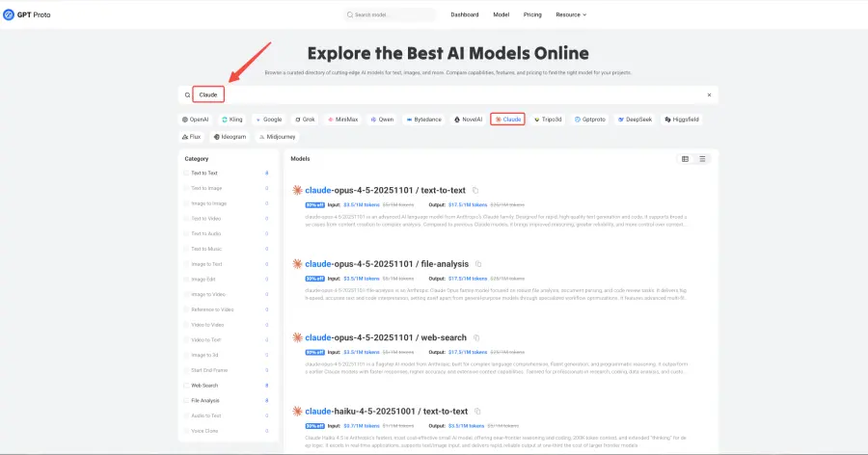The height and width of the screenshot is (455, 868).
Task: Filter by DeepSeek provider chip
Action: point(635,120)
